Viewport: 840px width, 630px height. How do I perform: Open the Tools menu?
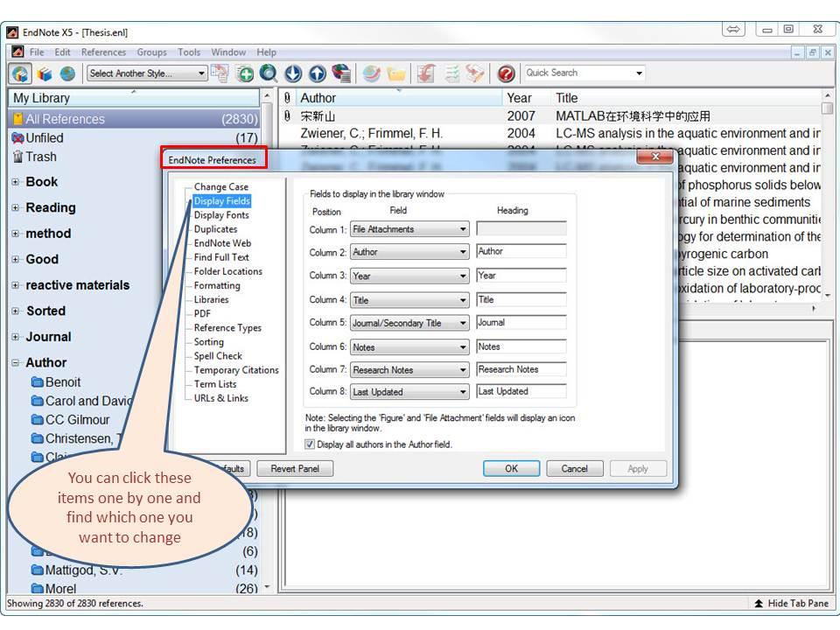pos(189,52)
